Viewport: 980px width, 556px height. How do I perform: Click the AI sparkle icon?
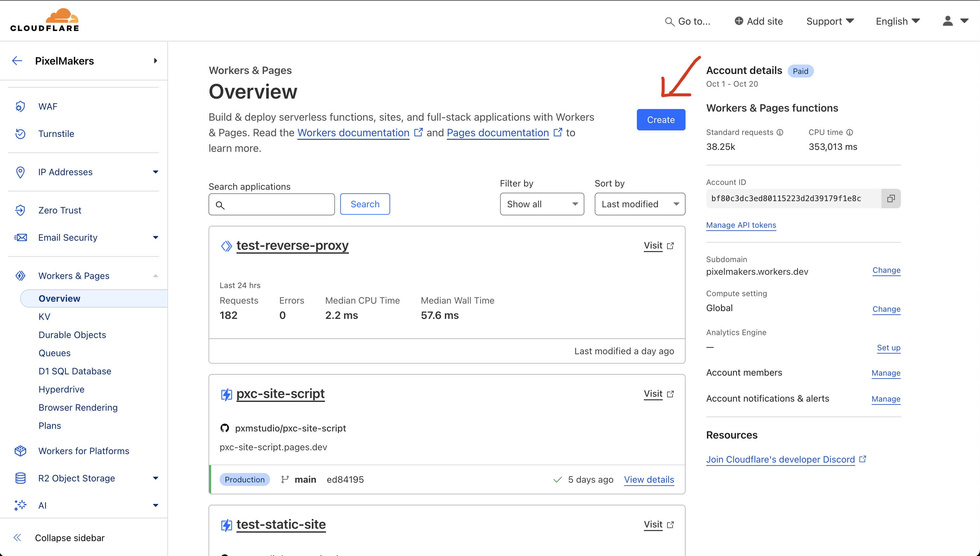tap(20, 505)
